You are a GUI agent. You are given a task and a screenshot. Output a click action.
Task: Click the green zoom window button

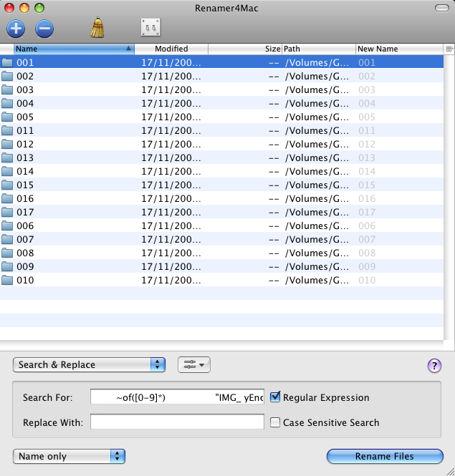(39, 8)
